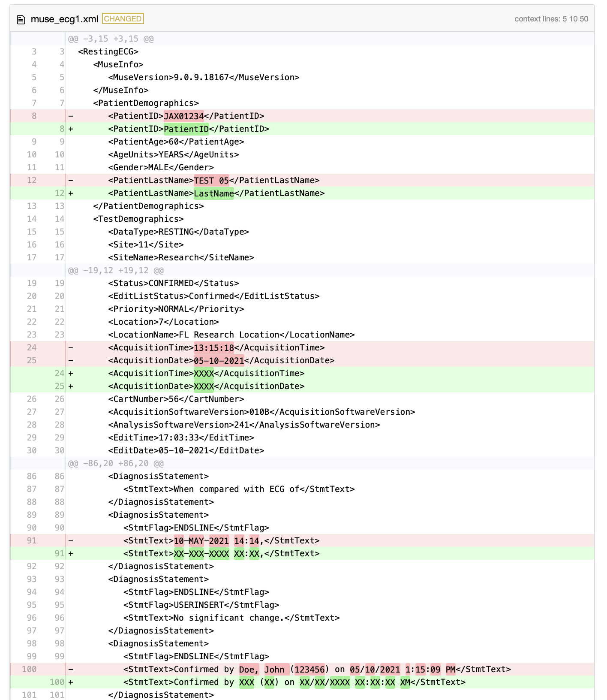
Task: Click old line number 100 in gutter
Action: pyautogui.click(x=29, y=669)
